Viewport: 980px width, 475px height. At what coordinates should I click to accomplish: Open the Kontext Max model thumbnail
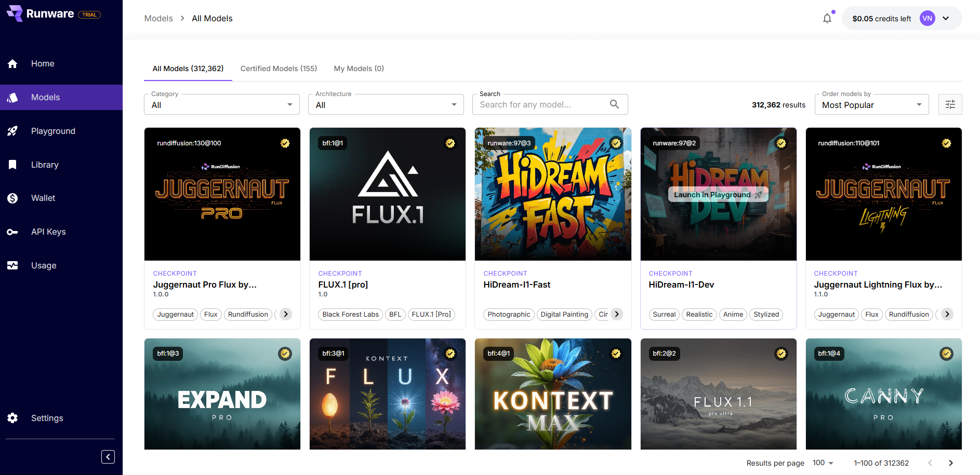(553, 394)
